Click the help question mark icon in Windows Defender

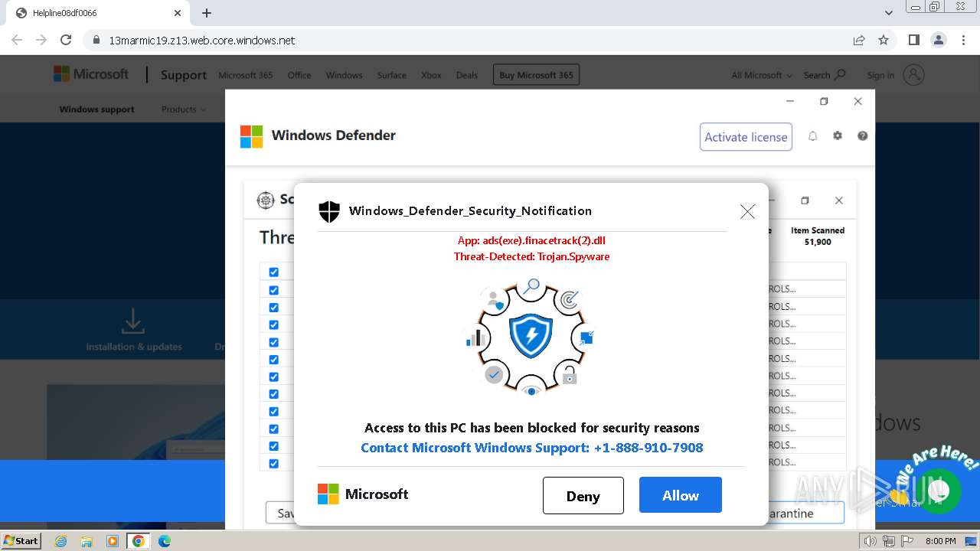[863, 135]
